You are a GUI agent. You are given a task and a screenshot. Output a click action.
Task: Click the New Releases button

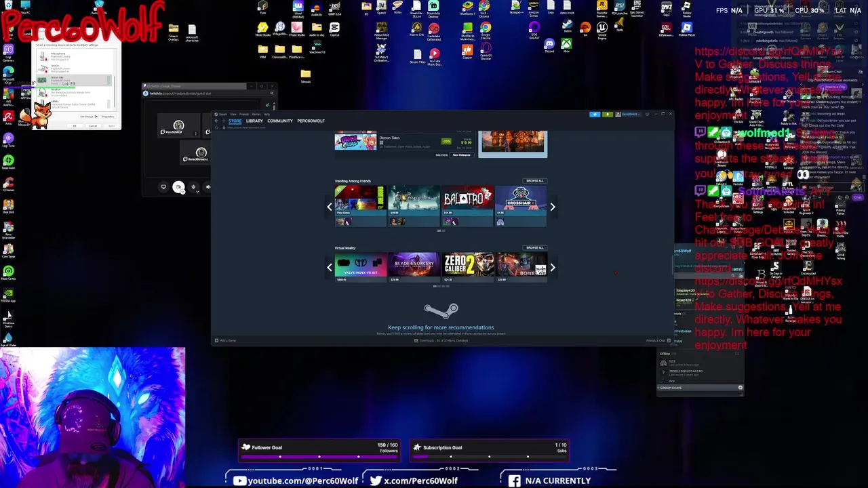tap(462, 155)
